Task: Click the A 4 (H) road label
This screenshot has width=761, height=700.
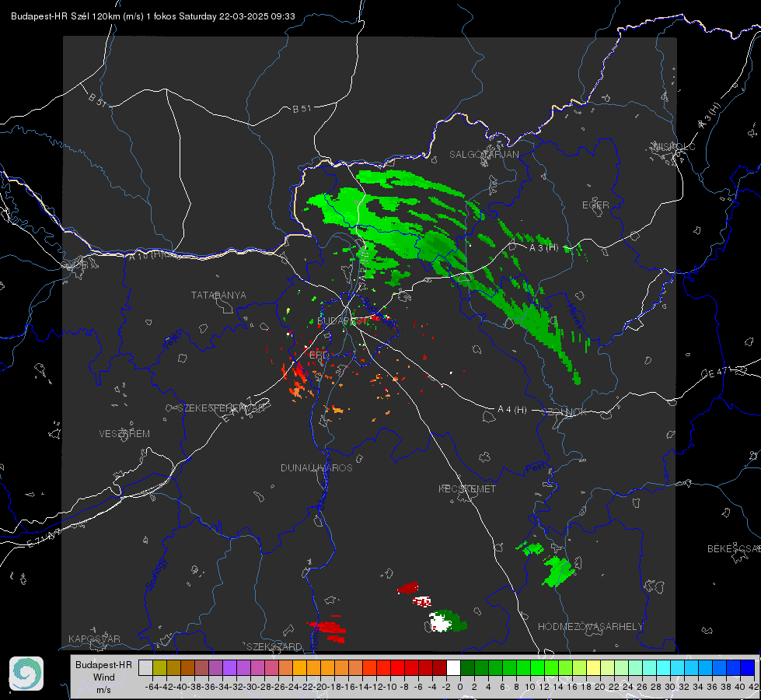Action: tap(512, 410)
